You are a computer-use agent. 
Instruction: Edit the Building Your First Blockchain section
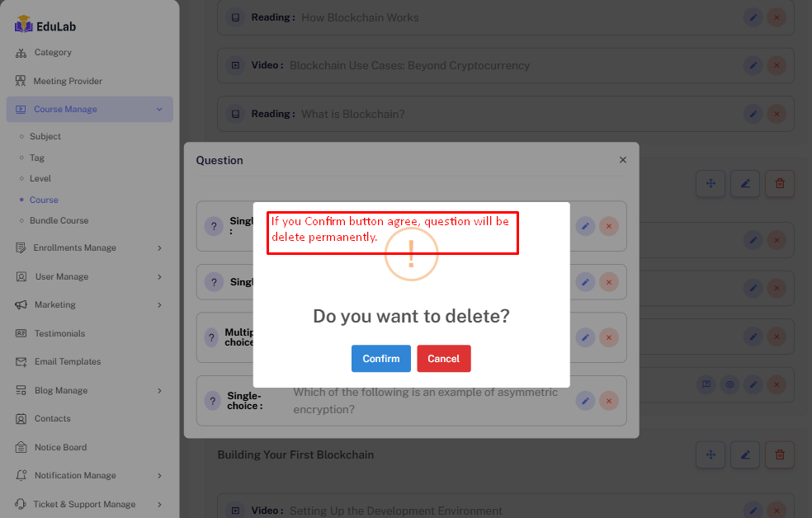[745, 454]
